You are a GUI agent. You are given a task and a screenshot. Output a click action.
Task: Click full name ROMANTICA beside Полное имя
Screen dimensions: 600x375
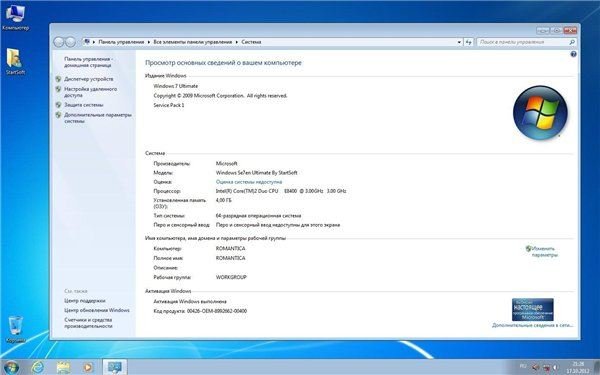230,258
